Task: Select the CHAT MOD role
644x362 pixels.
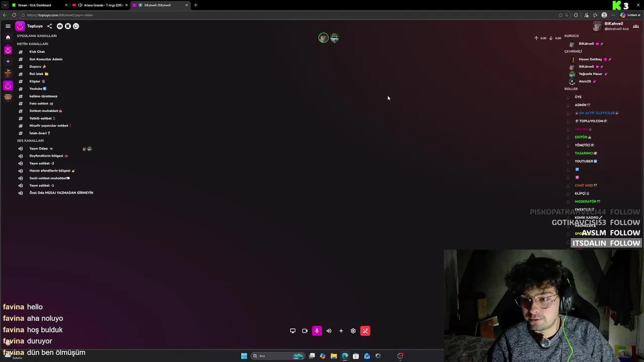Action: [x=586, y=186]
